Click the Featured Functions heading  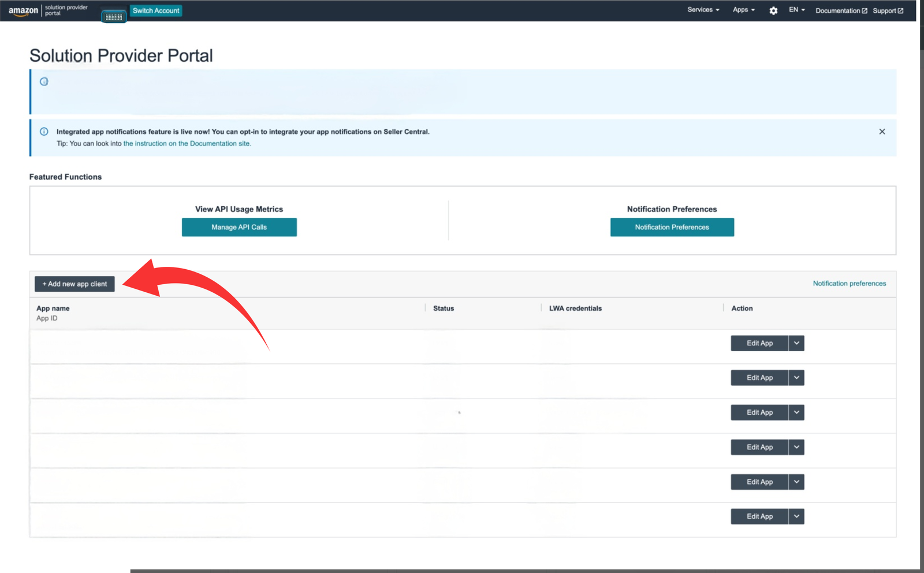click(x=65, y=177)
